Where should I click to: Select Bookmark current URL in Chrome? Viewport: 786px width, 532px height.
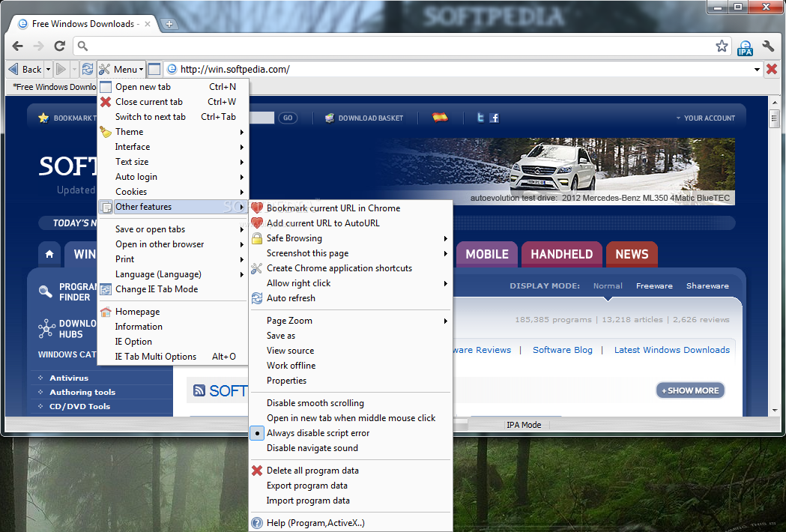[351, 208]
